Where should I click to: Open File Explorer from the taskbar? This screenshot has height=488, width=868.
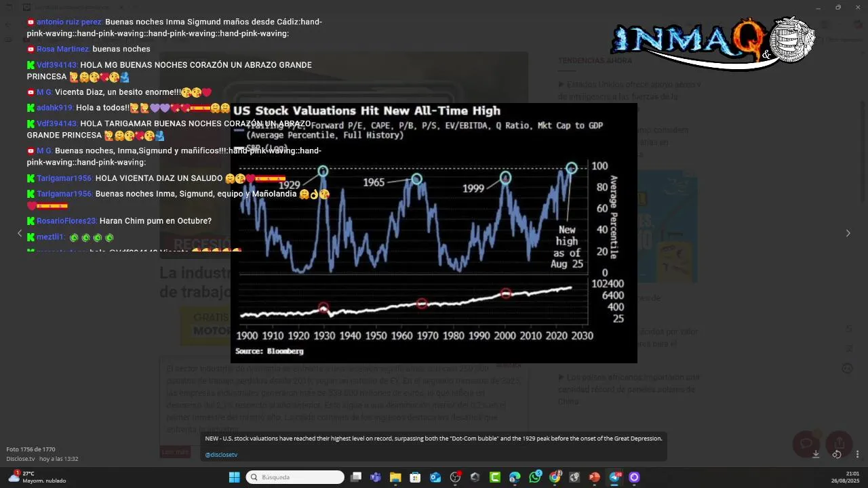coord(395,477)
